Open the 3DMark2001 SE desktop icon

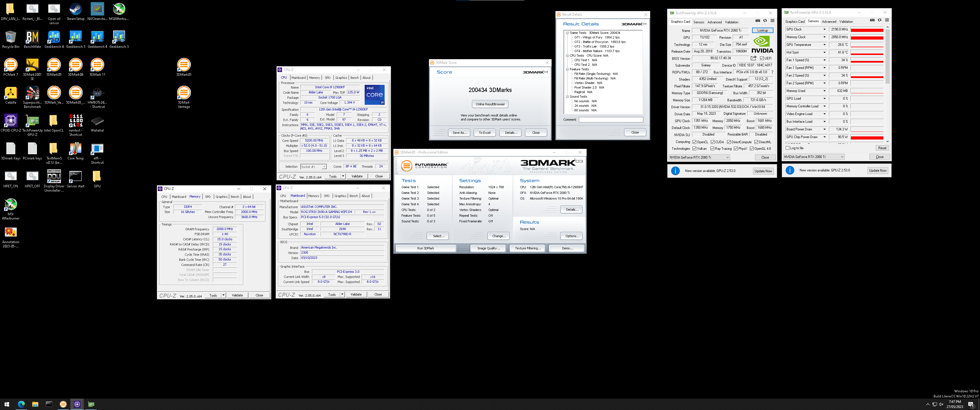(32, 69)
